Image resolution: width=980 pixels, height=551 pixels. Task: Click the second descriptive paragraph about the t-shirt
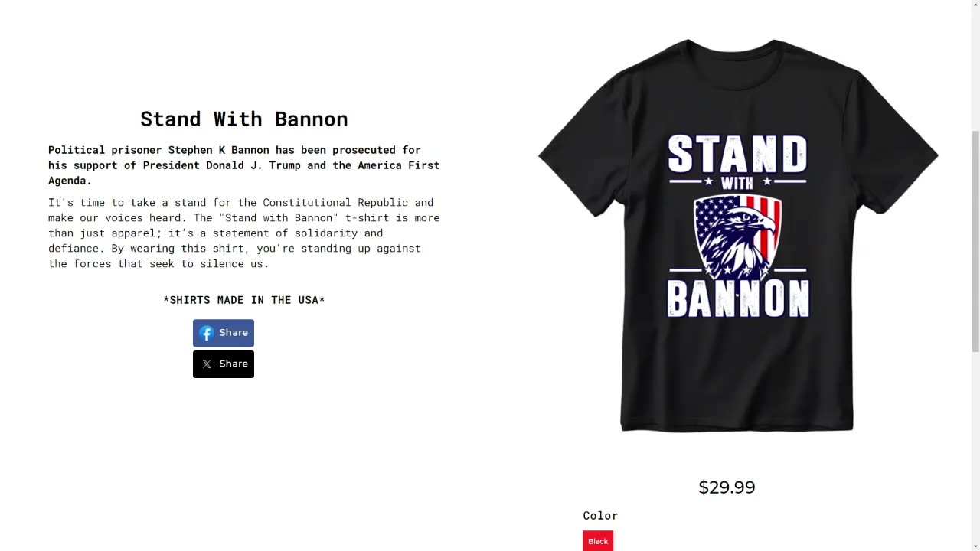coord(243,233)
